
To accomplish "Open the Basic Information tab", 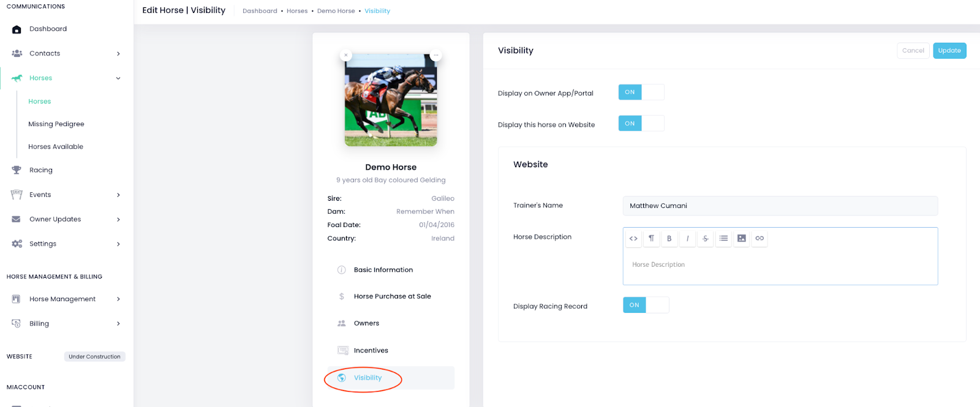I will coord(383,270).
